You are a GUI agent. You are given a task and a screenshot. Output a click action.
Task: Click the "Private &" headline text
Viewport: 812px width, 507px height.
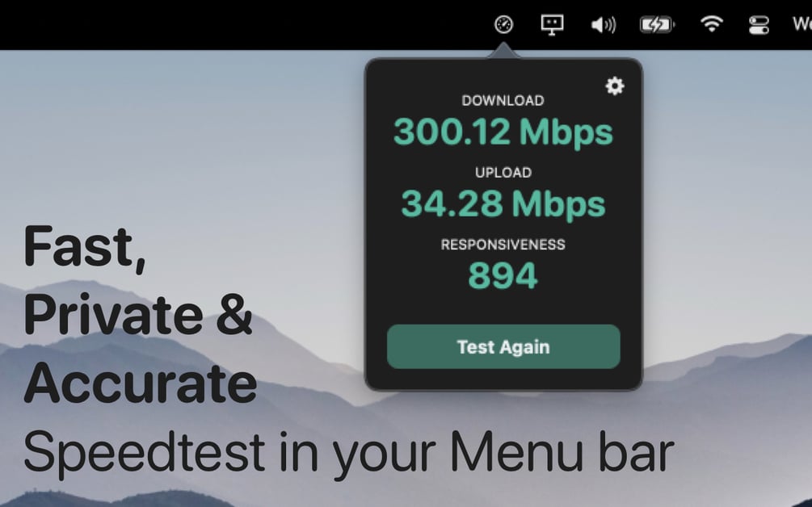137,315
